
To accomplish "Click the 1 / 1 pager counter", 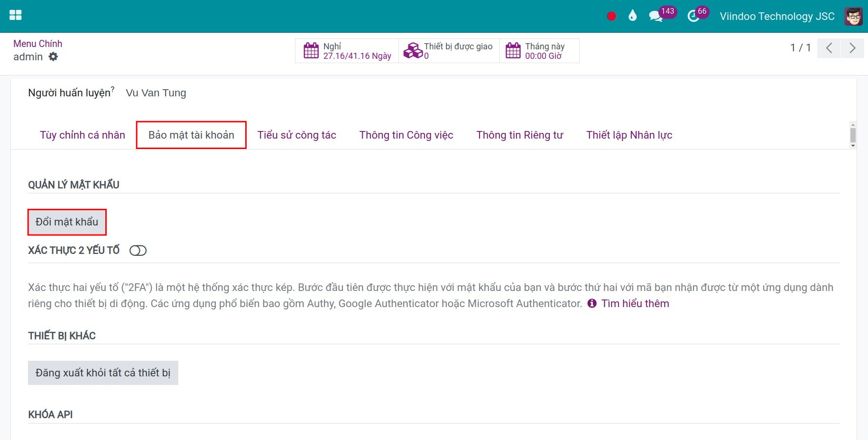I will coord(801,47).
